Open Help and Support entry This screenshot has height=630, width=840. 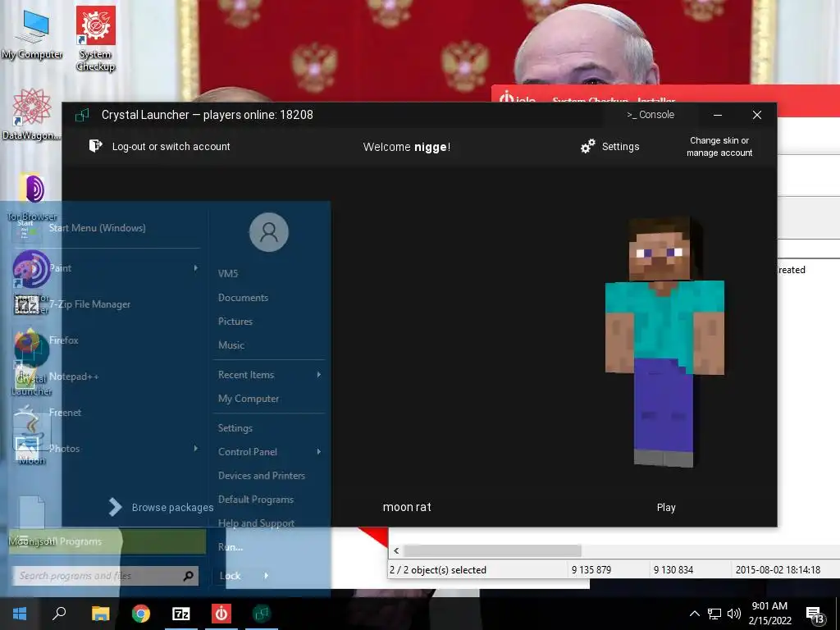(x=256, y=523)
